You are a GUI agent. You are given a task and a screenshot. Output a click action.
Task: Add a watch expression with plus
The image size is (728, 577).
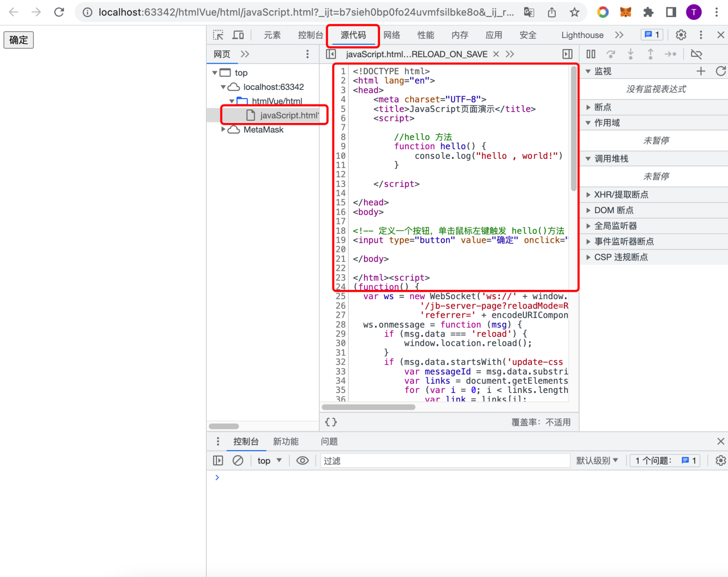point(701,71)
